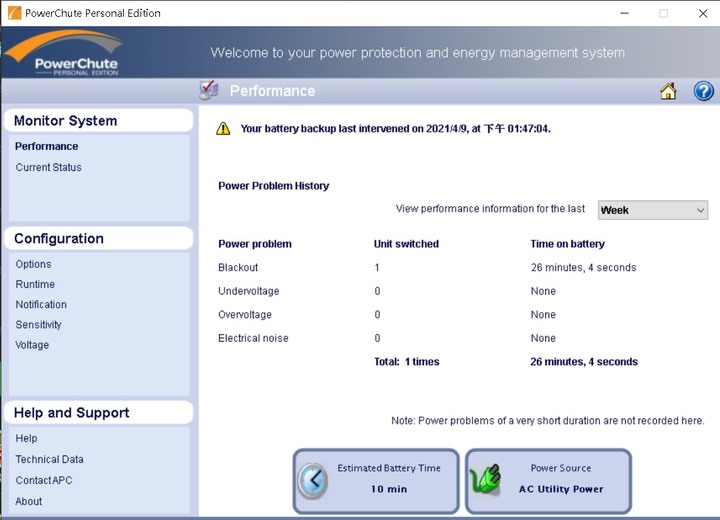Open the Voltage settings page
The image size is (720, 520).
click(x=32, y=345)
